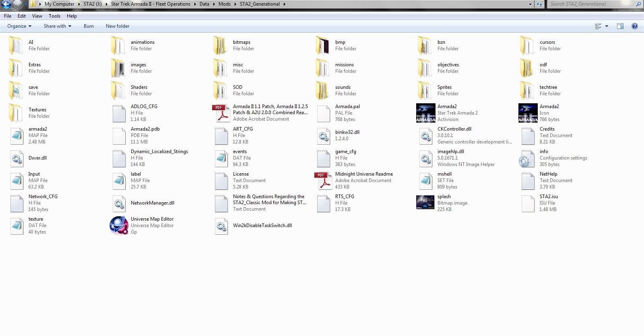Click the Back navigation button
The width and height of the screenshot is (644, 336).
(x=6, y=4)
